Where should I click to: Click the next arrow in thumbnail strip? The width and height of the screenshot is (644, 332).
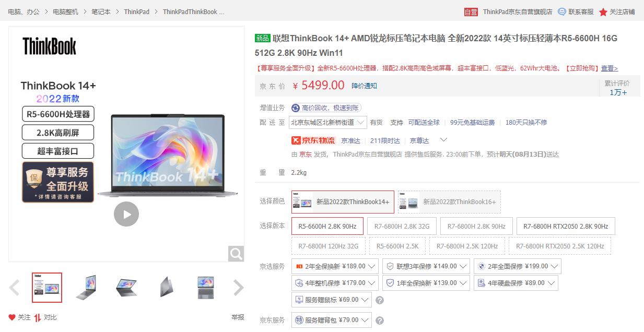click(238, 287)
